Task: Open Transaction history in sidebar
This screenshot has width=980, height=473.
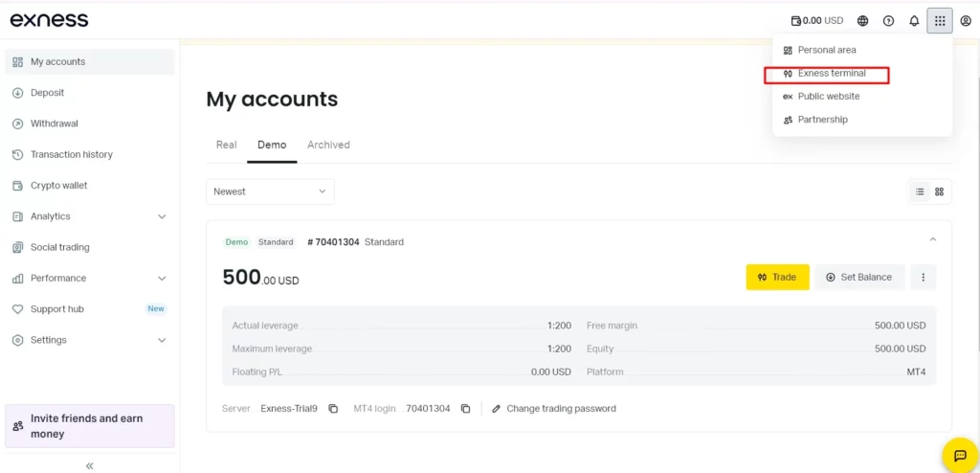Action: (x=89, y=154)
